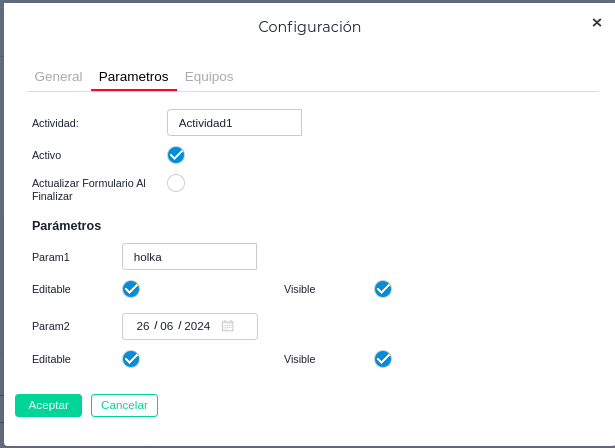Viewport: 615px width, 448px height.
Task: Toggle the Activo checkbox
Action: (176, 155)
